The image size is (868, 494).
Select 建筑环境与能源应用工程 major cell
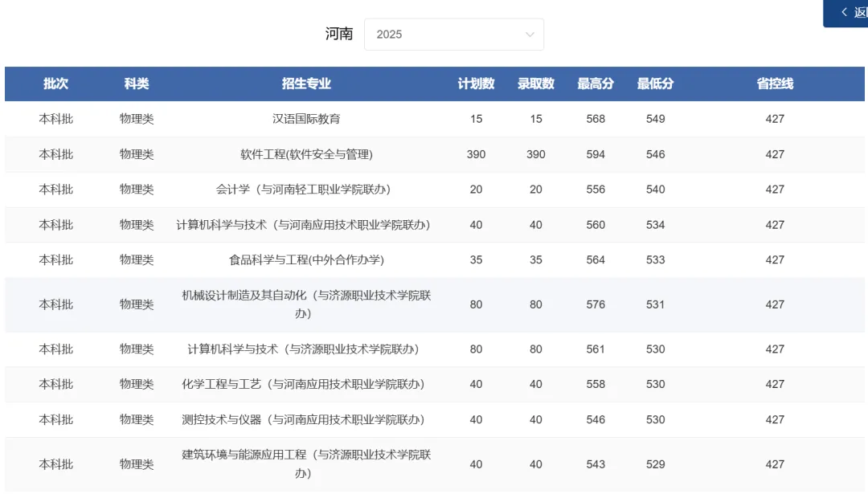306,464
